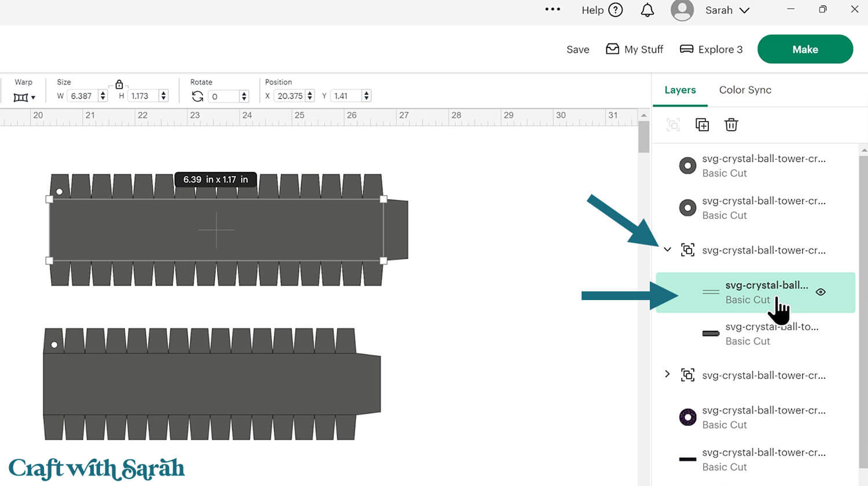Image resolution: width=868 pixels, height=486 pixels.
Task: Collapse the expanded svg-crystal-ball group
Action: [667, 250]
